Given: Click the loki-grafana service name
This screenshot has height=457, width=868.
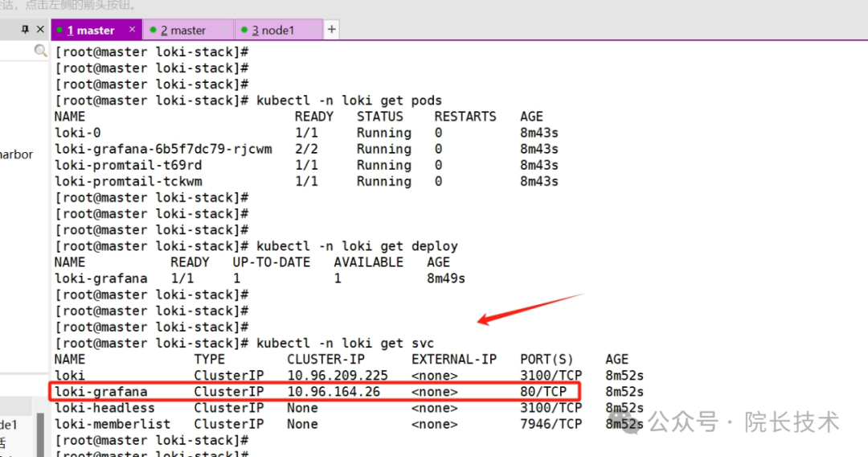Looking at the screenshot, I should [100, 392].
